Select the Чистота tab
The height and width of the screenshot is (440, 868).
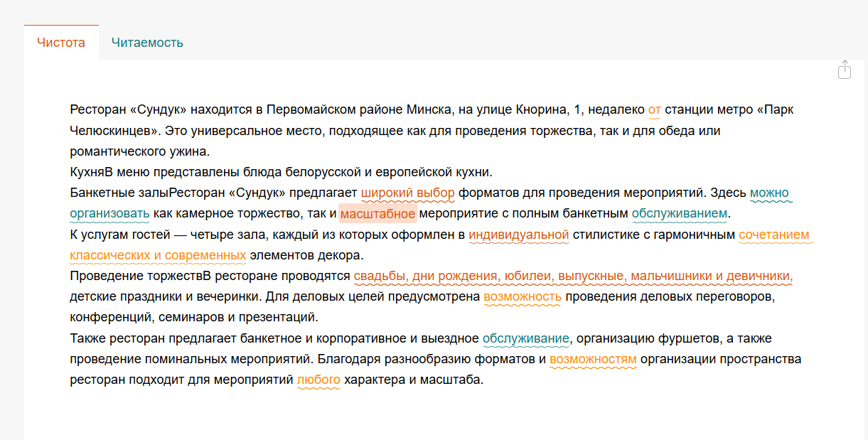(x=61, y=43)
